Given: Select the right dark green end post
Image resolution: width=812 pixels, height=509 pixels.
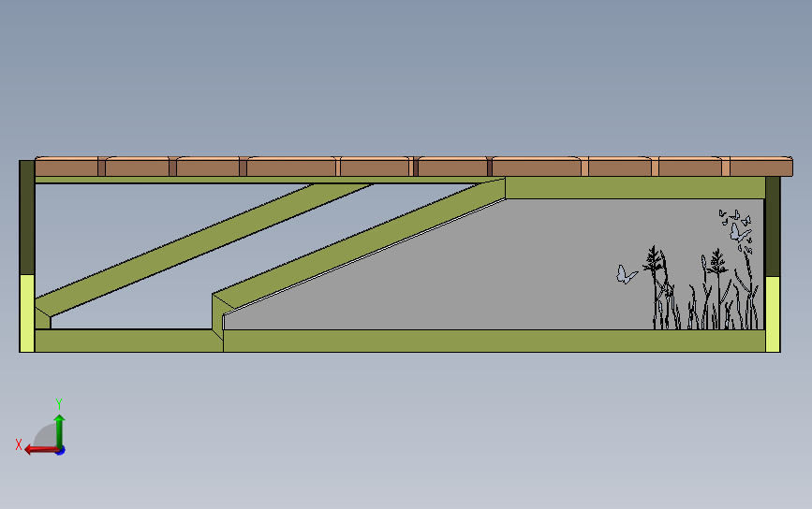Looking at the screenshot, I should coord(773,226).
